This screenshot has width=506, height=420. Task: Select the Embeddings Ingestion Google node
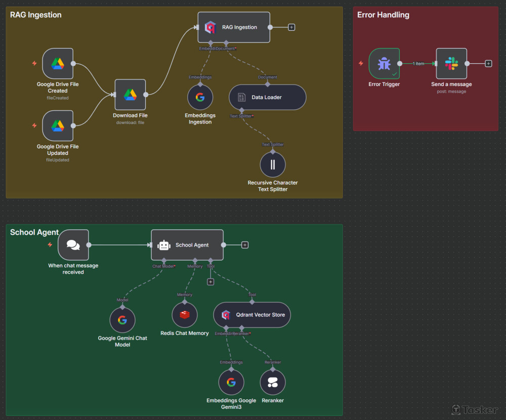click(200, 97)
